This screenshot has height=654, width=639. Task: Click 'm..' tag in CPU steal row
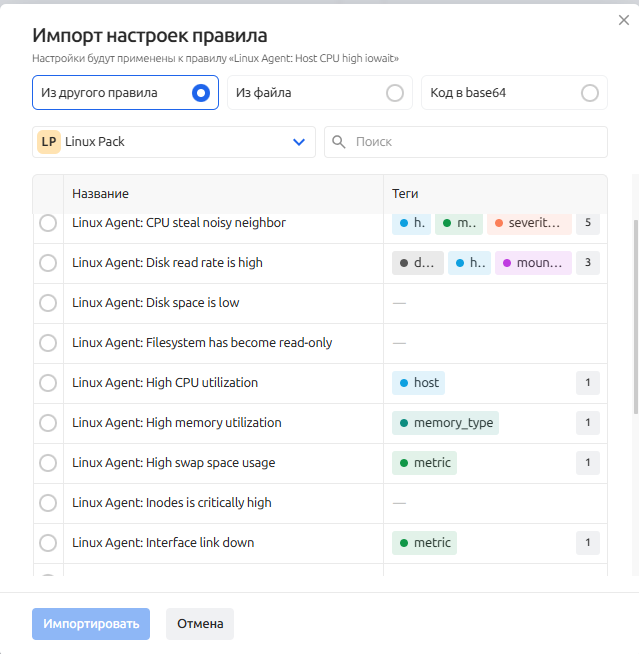[459, 223]
